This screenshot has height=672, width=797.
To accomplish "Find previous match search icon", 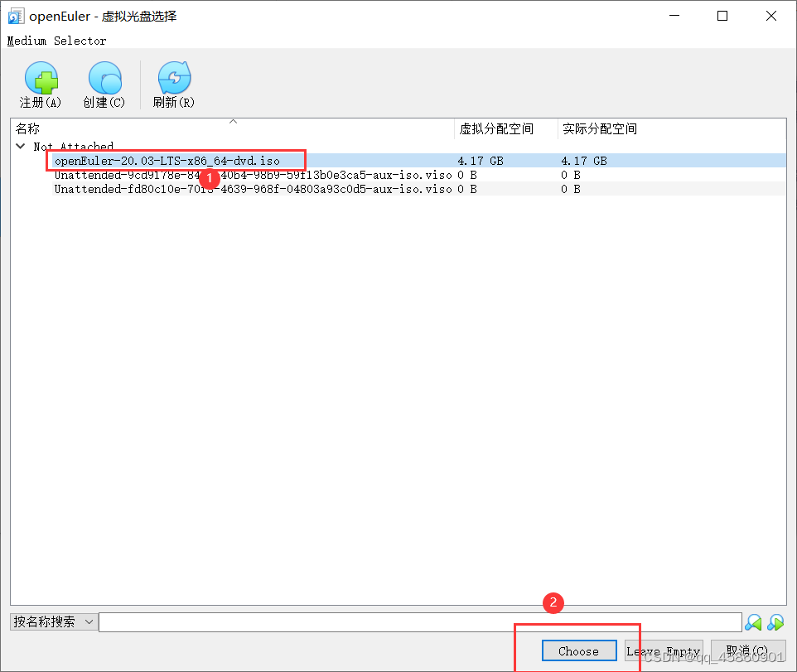I will click(753, 622).
